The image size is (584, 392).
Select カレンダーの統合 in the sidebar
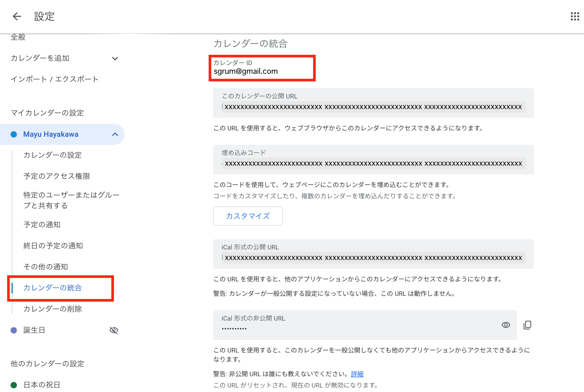(52, 288)
